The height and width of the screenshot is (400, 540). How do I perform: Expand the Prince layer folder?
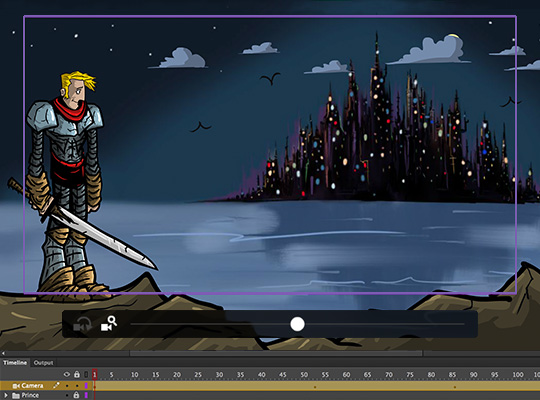point(6,395)
